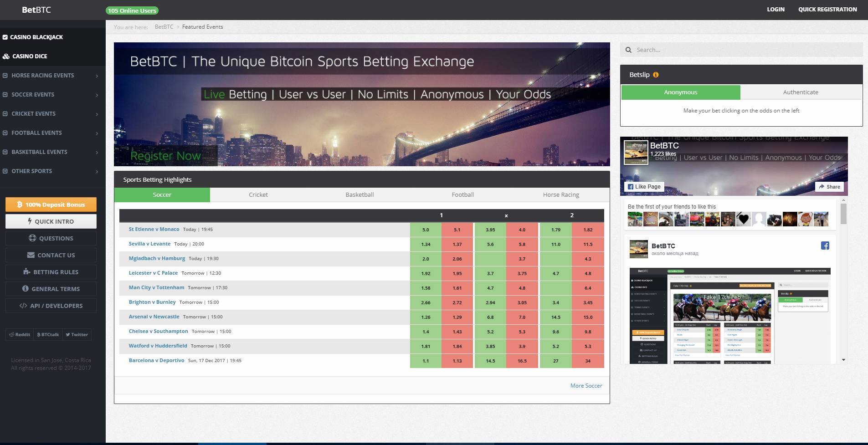The image size is (868, 445).
Task: Click the Reddit link in the sidebar
Action: (x=20, y=334)
